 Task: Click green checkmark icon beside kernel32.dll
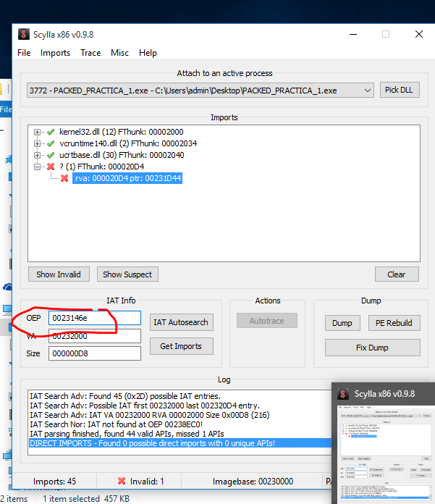pyautogui.click(x=51, y=133)
